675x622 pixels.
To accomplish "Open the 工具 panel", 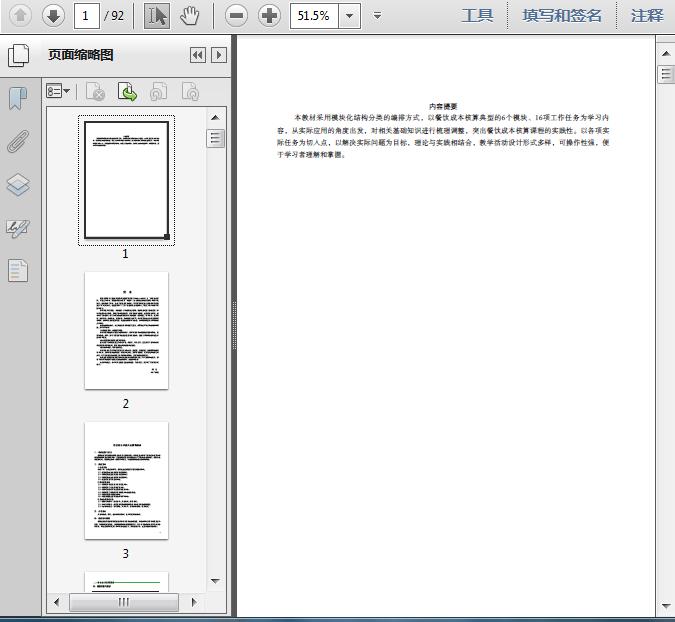I will click(x=477, y=16).
